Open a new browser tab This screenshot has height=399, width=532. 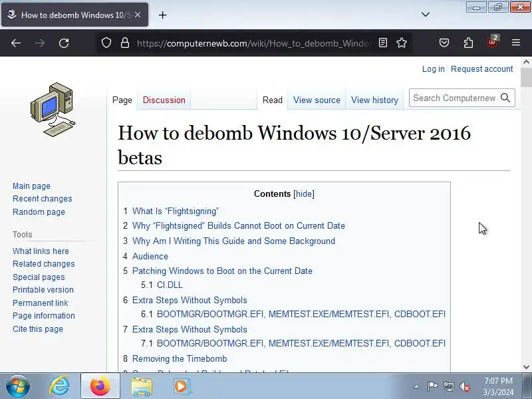click(162, 15)
